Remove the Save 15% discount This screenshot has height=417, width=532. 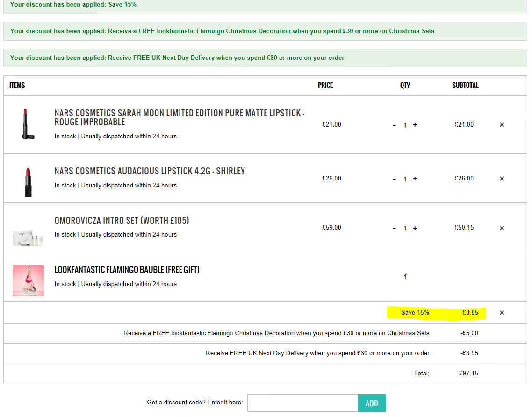[502, 313]
